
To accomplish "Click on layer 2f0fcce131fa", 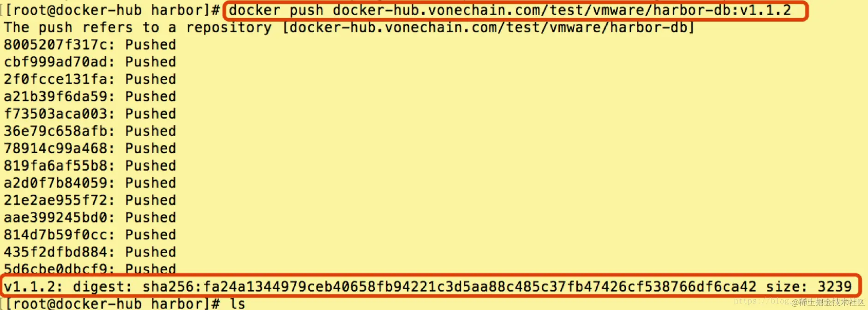I will 58,79.
